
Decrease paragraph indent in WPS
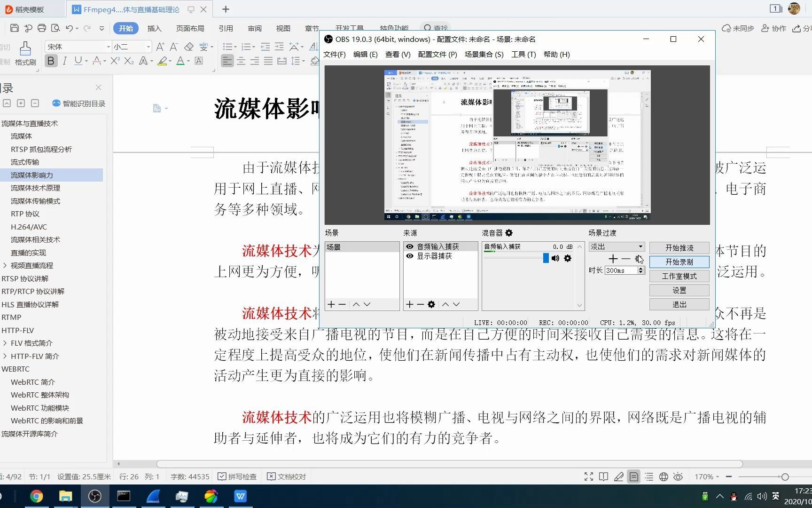265,47
